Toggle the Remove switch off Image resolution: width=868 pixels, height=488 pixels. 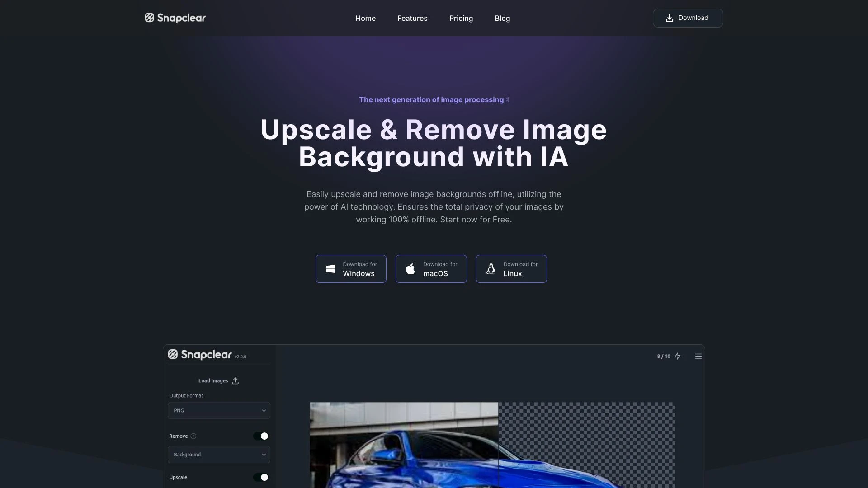point(261,436)
